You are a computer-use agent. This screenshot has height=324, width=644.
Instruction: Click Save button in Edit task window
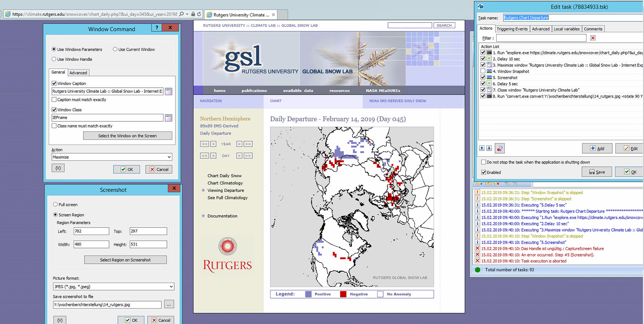pos(597,172)
